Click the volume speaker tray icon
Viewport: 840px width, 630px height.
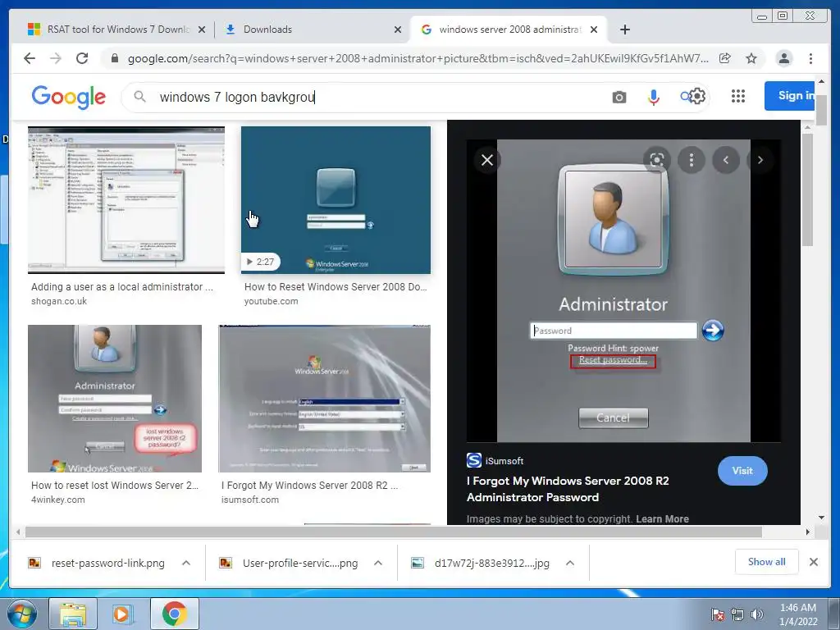coord(756,614)
